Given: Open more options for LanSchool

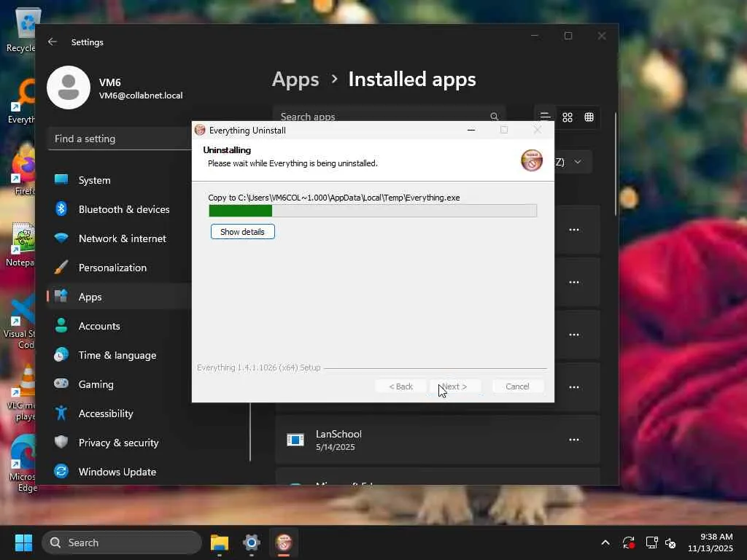Looking at the screenshot, I should [574, 440].
